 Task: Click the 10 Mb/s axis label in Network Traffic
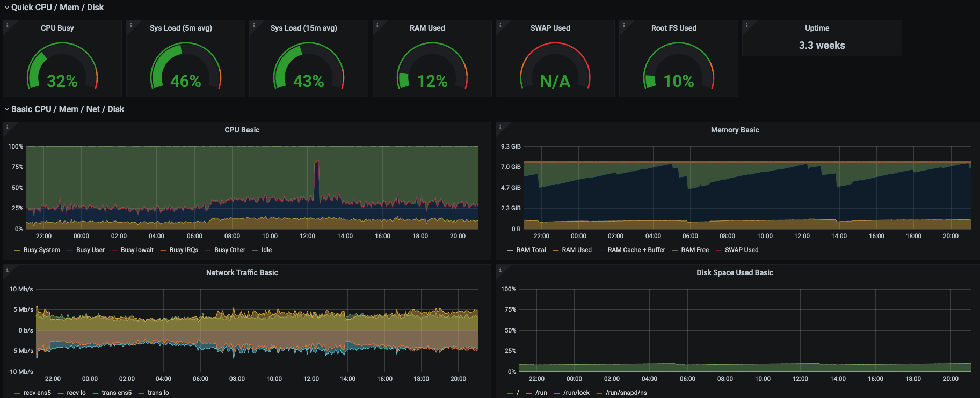pos(21,289)
